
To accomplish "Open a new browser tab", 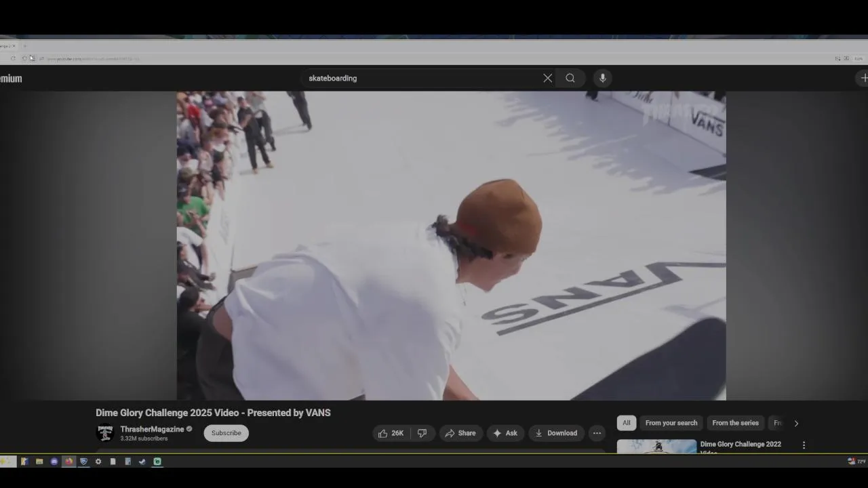I will [x=25, y=46].
